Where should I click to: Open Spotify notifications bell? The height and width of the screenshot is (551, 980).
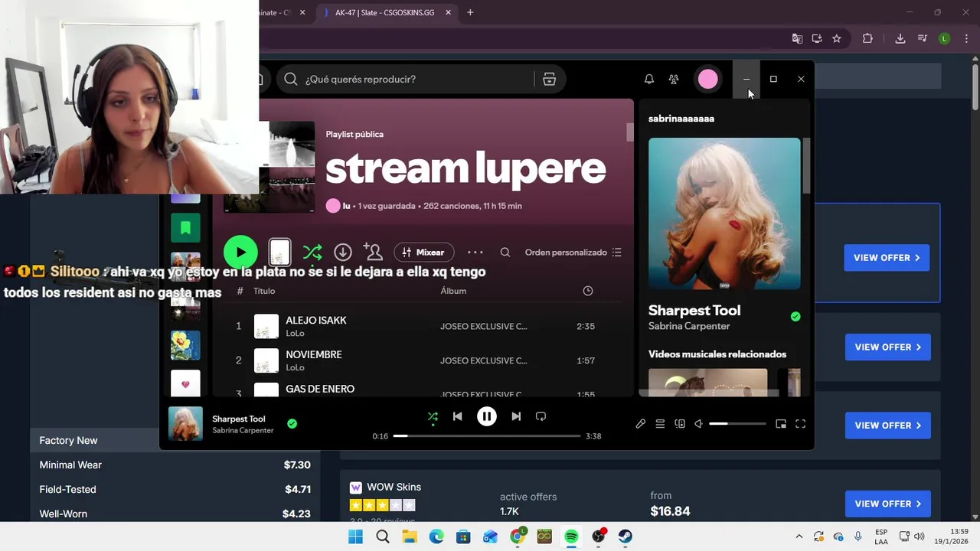tap(648, 79)
